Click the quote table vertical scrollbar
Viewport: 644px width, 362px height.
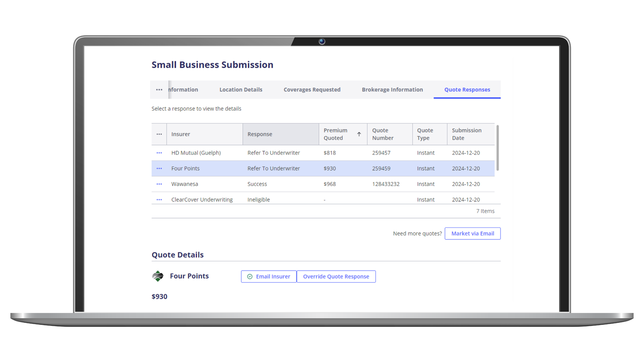[497, 148]
